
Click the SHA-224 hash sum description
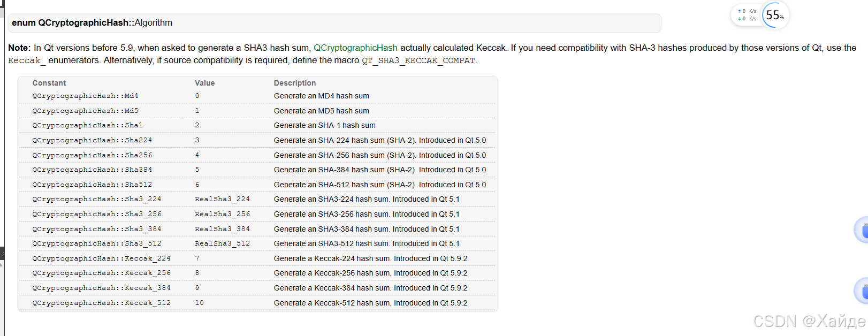pos(380,140)
